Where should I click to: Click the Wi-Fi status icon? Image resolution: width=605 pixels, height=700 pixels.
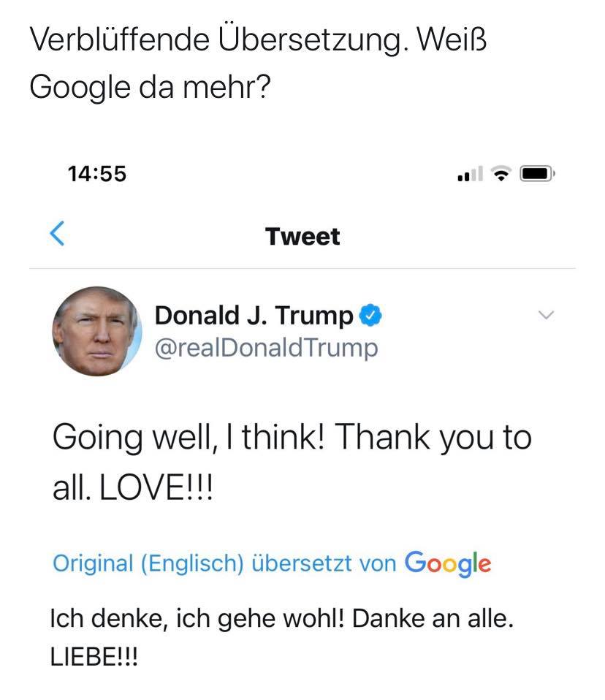coord(501,174)
